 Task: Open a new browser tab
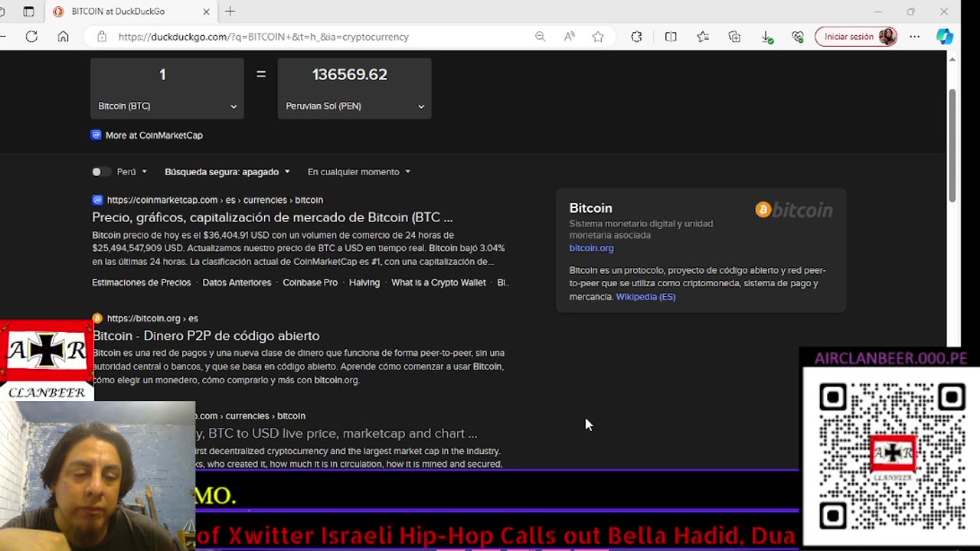[x=230, y=11]
